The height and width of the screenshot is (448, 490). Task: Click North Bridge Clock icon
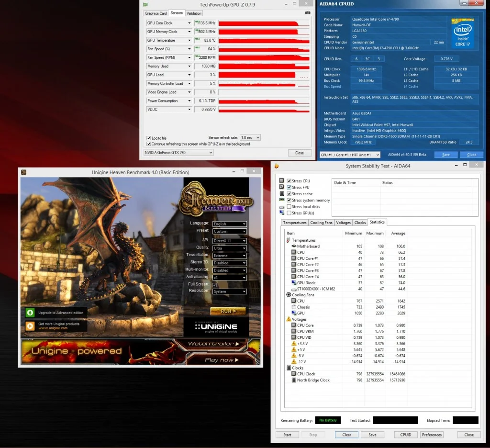pos(294,380)
